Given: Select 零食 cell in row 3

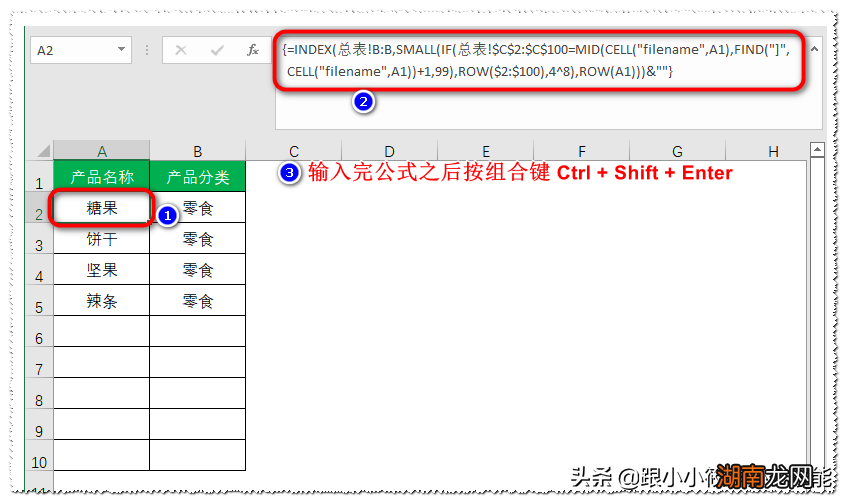Looking at the screenshot, I should (x=198, y=238).
